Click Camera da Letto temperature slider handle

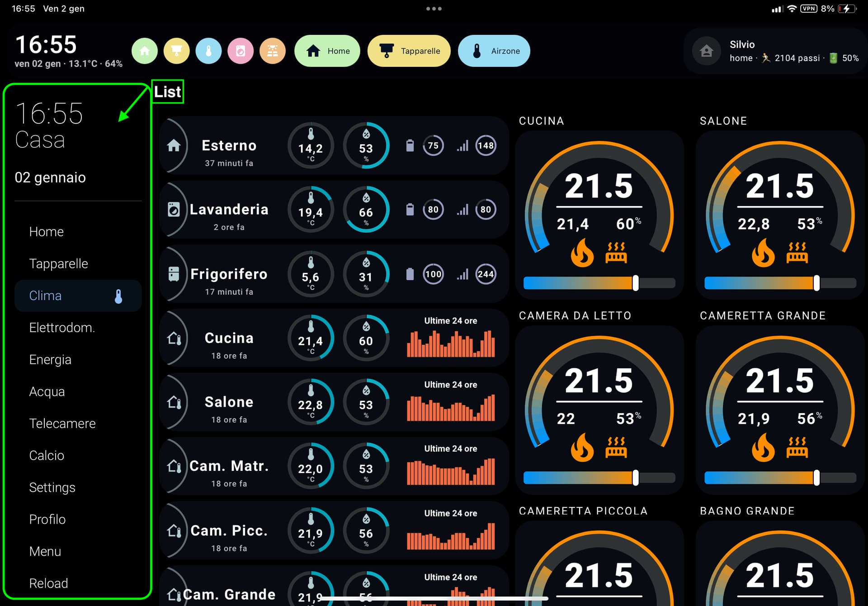pos(635,478)
